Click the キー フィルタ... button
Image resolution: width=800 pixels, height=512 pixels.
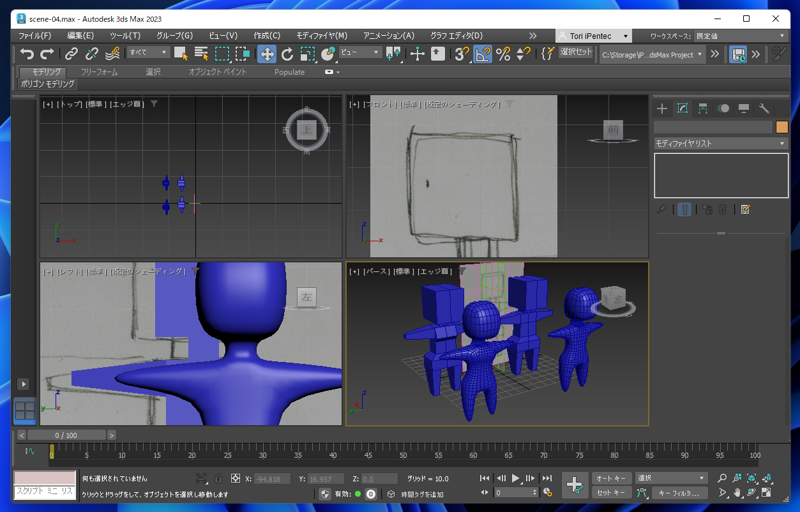(x=678, y=493)
